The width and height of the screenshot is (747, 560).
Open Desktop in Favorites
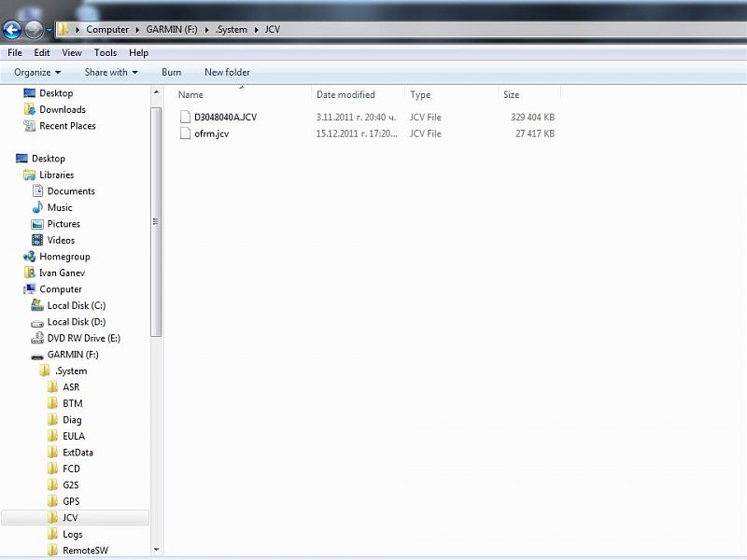click(56, 93)
